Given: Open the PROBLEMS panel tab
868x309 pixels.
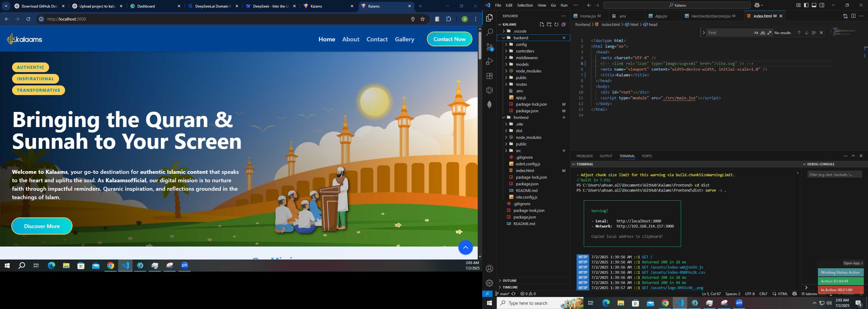Looking at the screenshot, I should pos(584,156).
